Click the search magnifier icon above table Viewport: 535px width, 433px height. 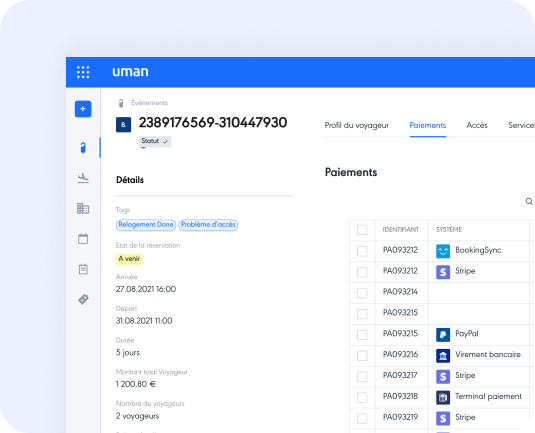click(529, 201)
